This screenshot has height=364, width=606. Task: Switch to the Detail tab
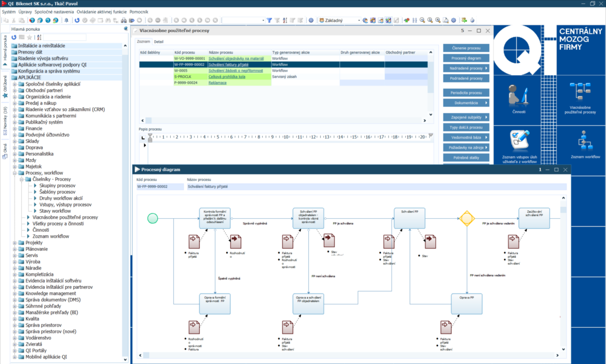pyautogui.click(x=159, y=41)
